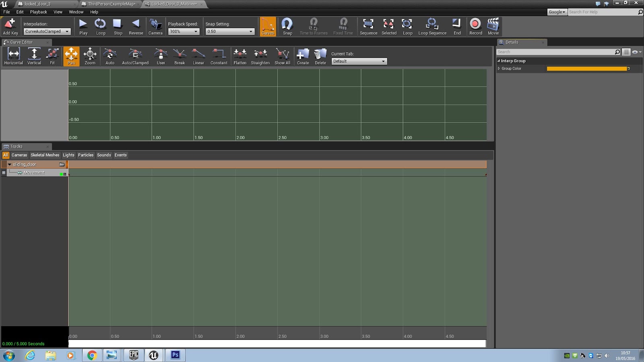Click the orange Group Color swatch
This screenshot has width=644, height=362.
coord(587,69)
